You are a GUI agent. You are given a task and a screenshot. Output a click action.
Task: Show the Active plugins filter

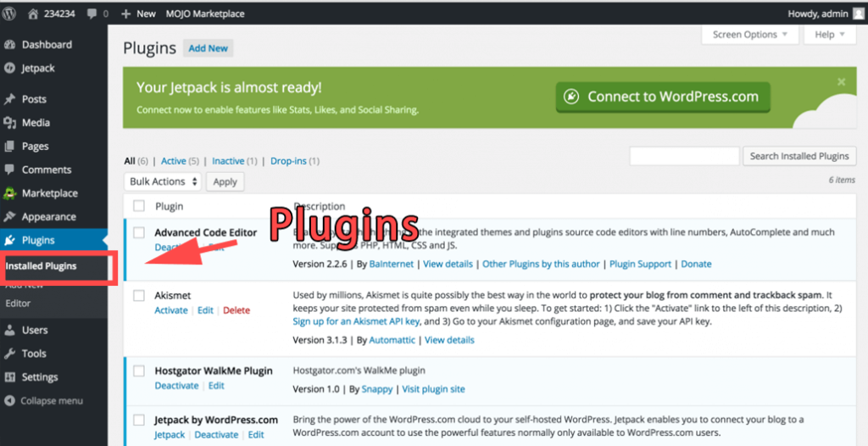tap(173, 161)
